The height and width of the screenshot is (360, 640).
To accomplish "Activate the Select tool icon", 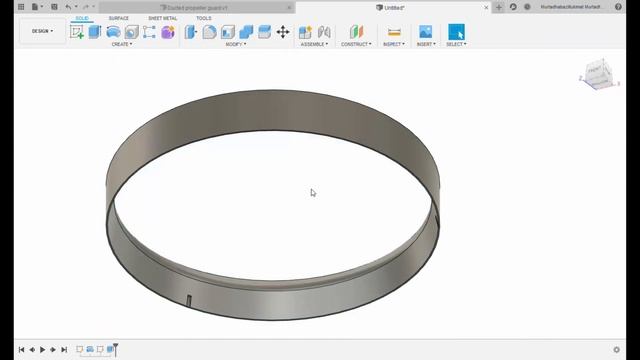I will tap(456, 32).
